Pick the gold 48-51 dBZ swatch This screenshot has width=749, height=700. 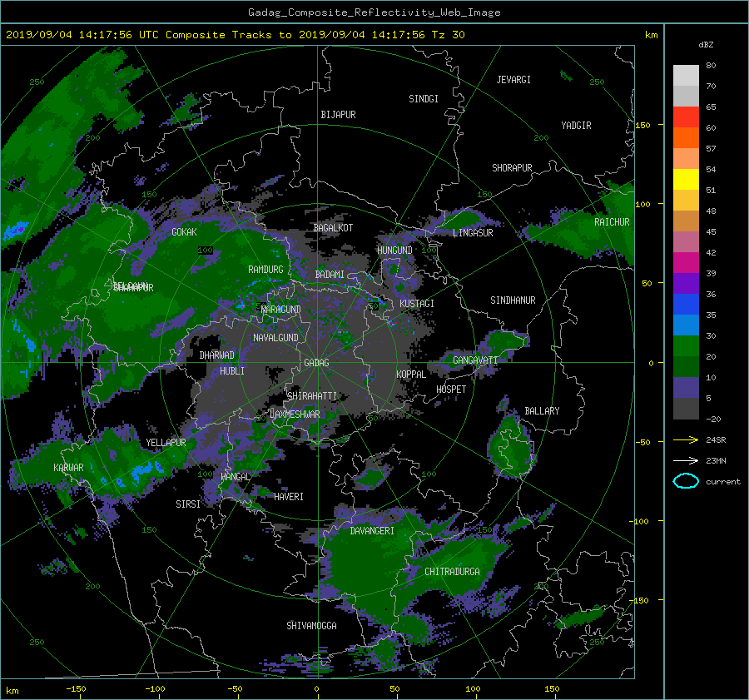(x=686, y=201)
